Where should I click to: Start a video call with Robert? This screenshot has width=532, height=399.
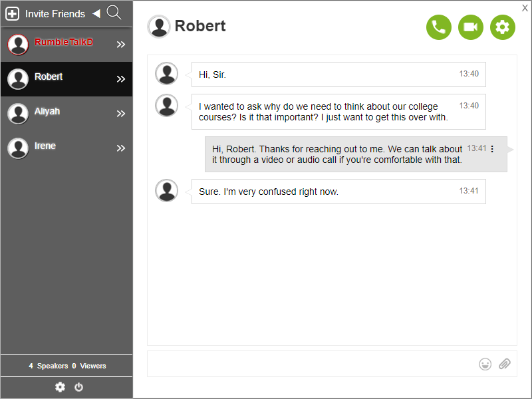click(471, 27)
